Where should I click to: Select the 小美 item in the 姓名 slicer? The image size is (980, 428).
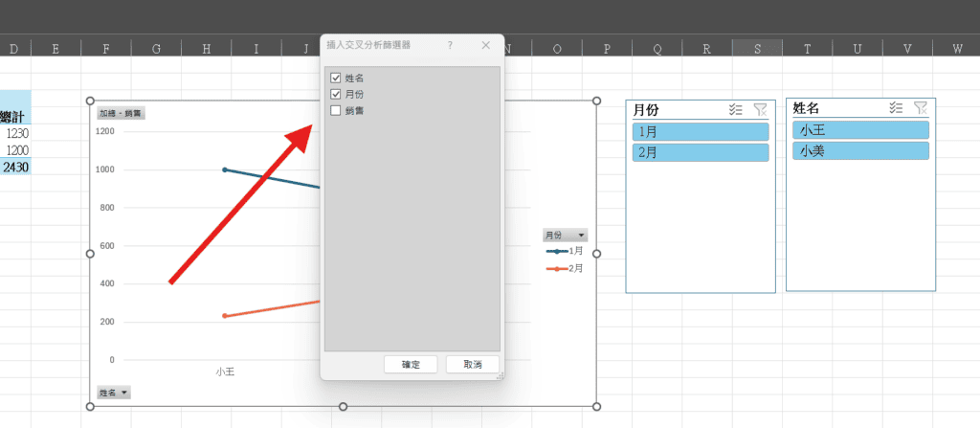860,151
